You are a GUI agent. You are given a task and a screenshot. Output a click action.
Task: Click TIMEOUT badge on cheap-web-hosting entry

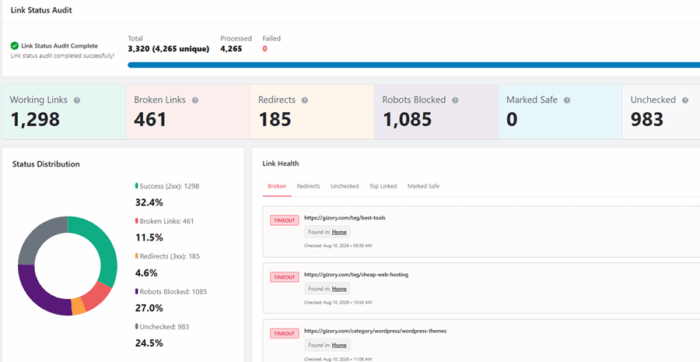(284, 277)
